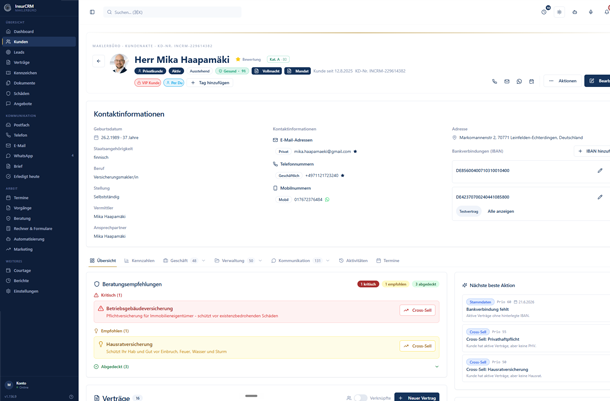Click the Bewertung star next to the name
The height and width of the screenshot is (401, 610).
(238, 59)
